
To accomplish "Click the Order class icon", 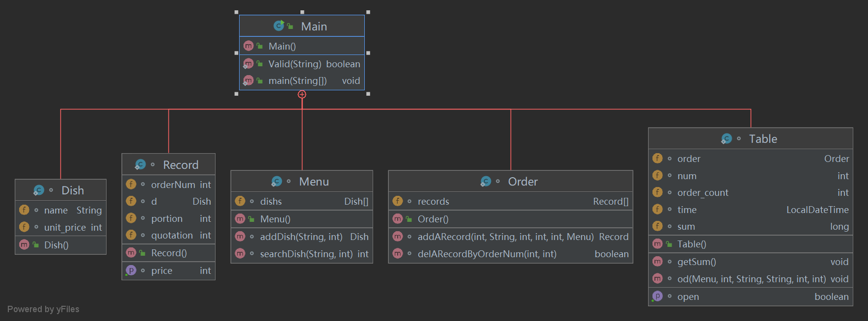I will click(486, 182).
